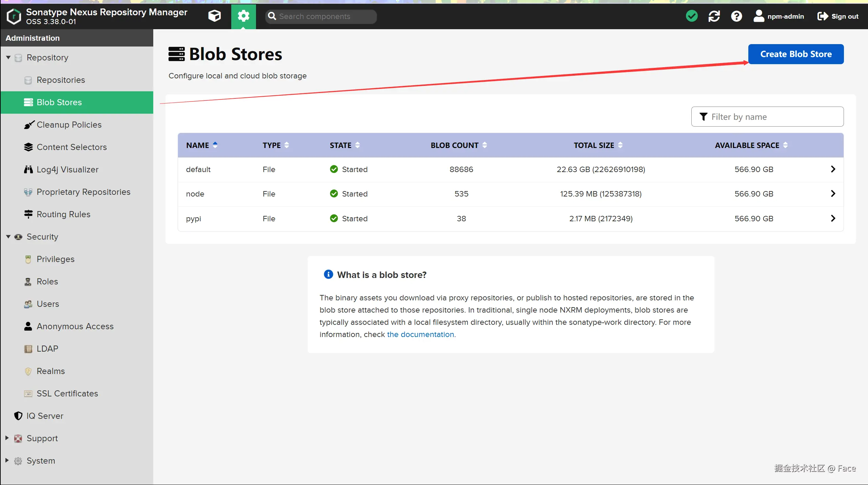The image size is (868, 485).
Task: Open the default blob store row chevron
Action: pos(833,169)
